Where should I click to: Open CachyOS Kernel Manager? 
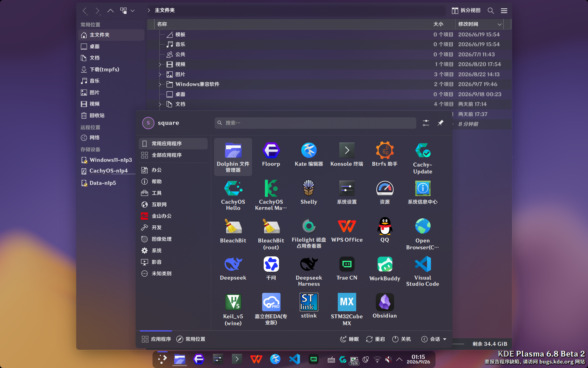point(271,195)
